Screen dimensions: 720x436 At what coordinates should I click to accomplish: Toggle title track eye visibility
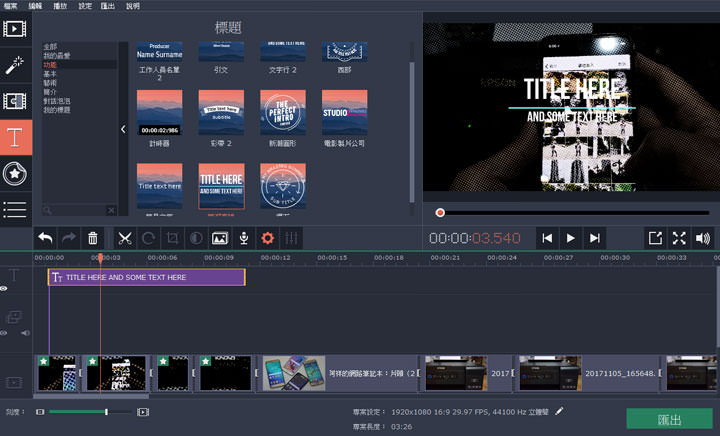(4, 289)
